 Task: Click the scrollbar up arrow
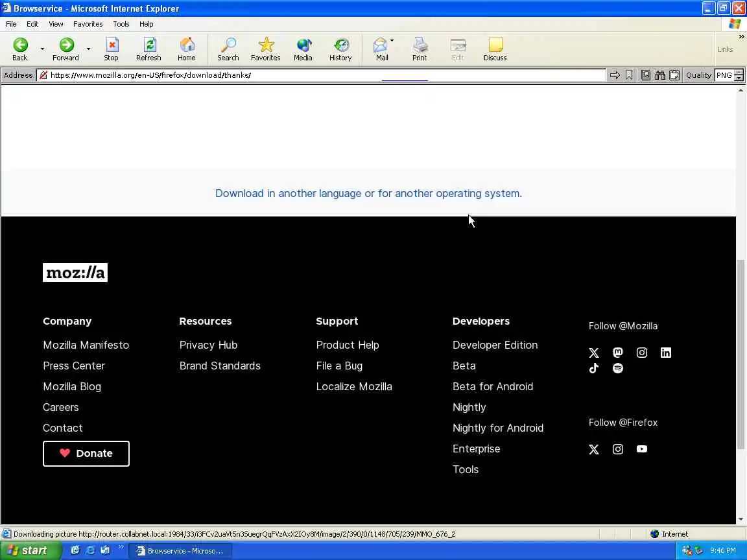pyautogui.click(x=741, y=90)
